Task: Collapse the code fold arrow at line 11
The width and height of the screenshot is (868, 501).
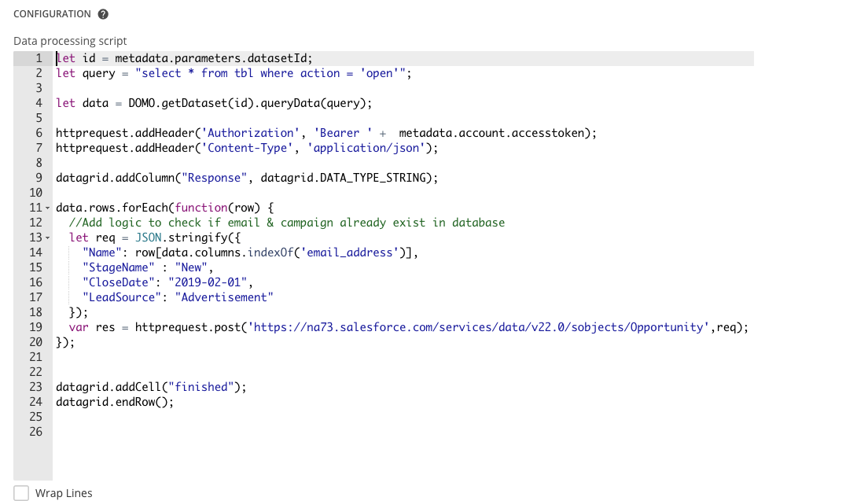Action: 48,208
